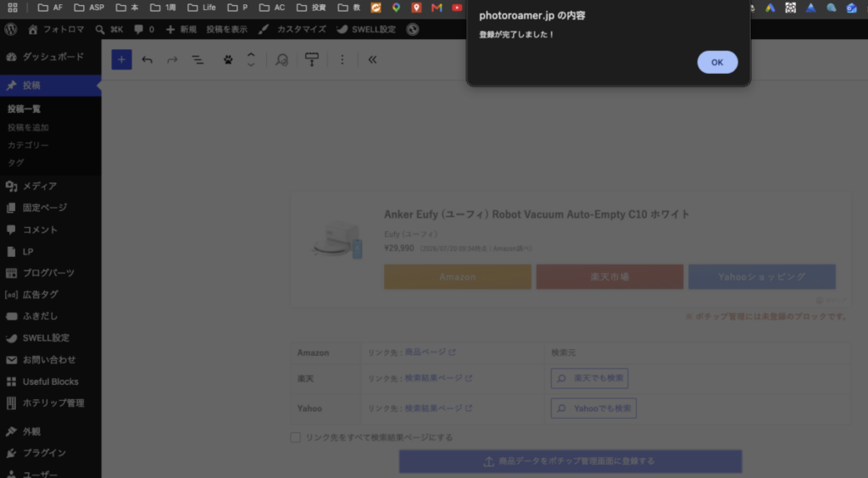
Task: Move the block down with the down chevron
Action: pyautogui.click(x=251, y=64)
